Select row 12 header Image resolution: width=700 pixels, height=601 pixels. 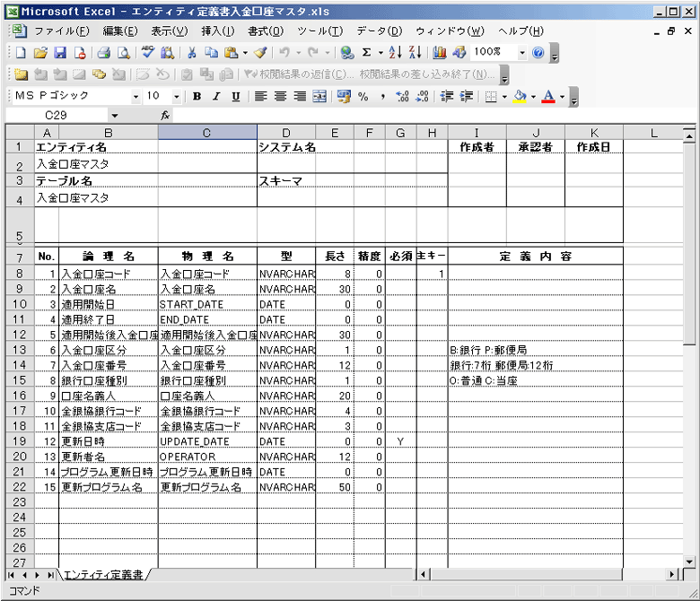(20, 335)
